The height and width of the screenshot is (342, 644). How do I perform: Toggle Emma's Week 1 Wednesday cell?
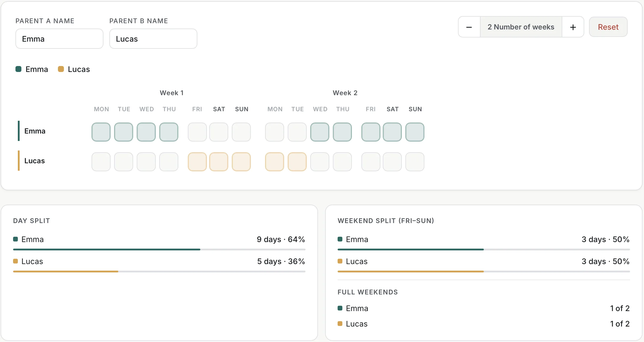[146, 132]
